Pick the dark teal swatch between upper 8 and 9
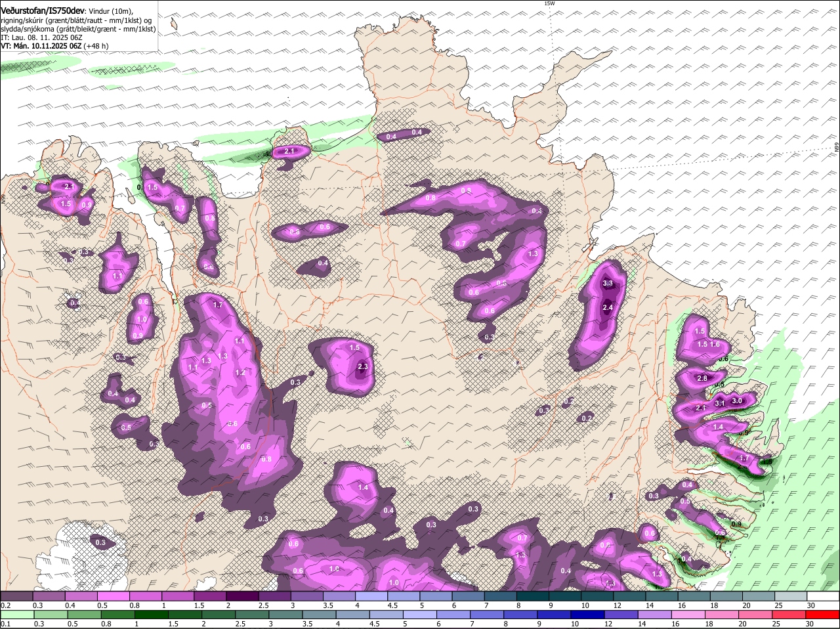840x629 pixels. [533, 596]
